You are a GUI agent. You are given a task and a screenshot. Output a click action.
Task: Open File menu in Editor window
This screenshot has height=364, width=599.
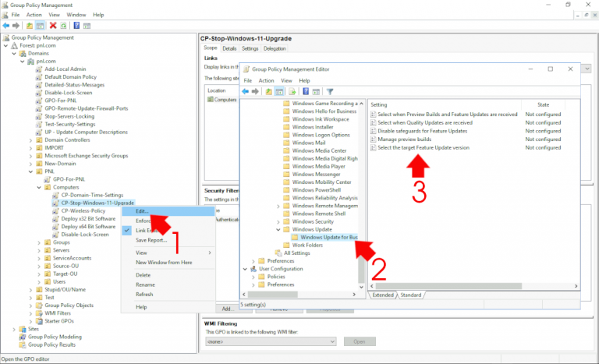tap(247, 80)
